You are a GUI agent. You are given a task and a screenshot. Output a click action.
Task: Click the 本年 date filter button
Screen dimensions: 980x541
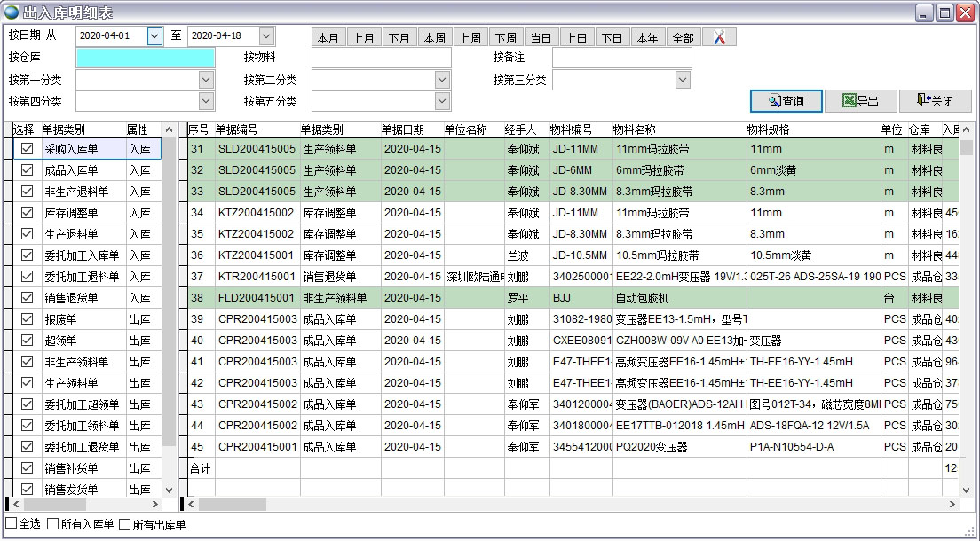tap(647, 36)
